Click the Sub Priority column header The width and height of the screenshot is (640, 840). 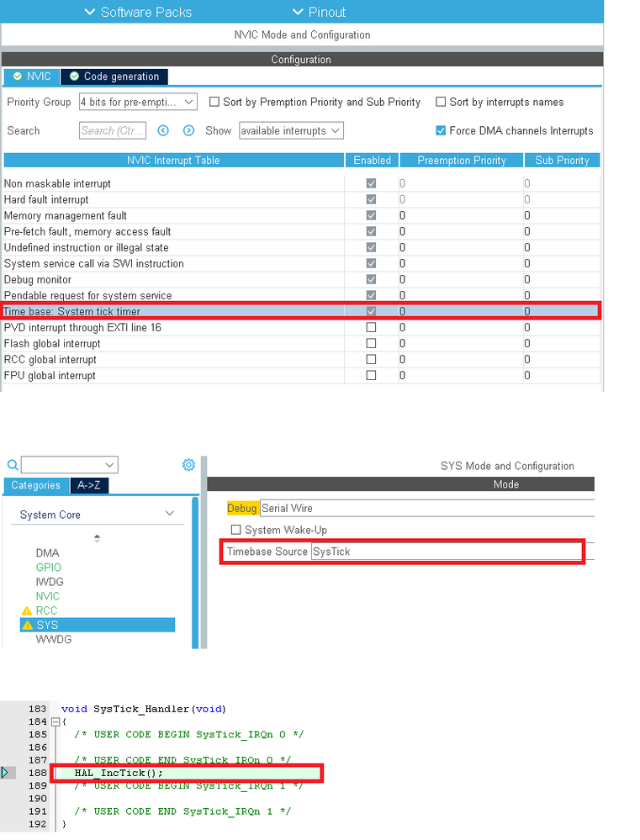[x=562, y=160]
